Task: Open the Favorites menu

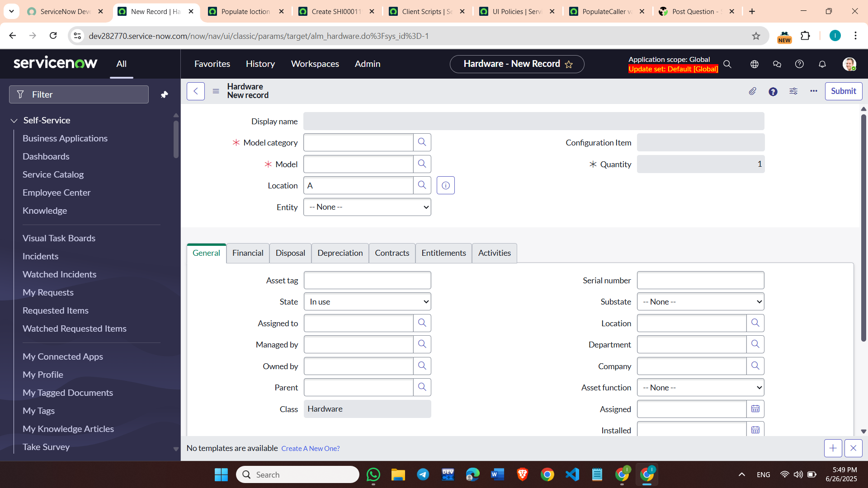Action: coord(212,64)
